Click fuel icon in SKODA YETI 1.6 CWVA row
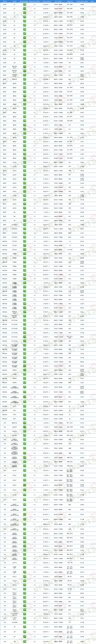This screenshot has height=644, width=96. tap(25, 419)
